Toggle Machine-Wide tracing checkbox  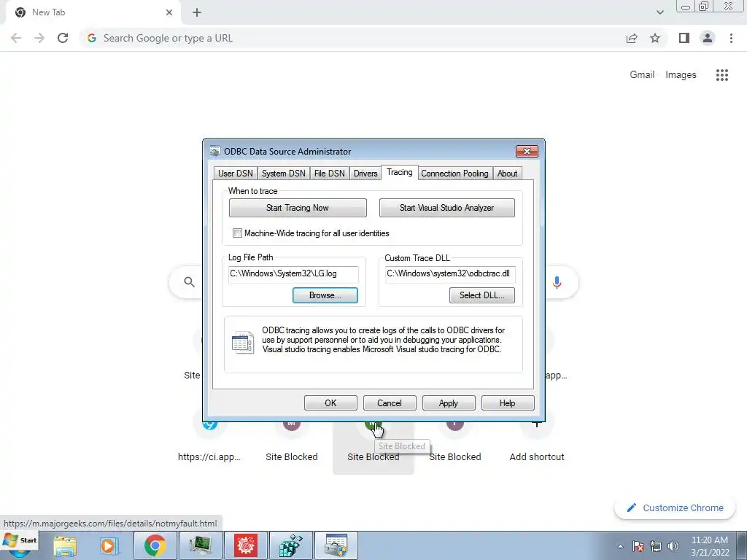237,233
